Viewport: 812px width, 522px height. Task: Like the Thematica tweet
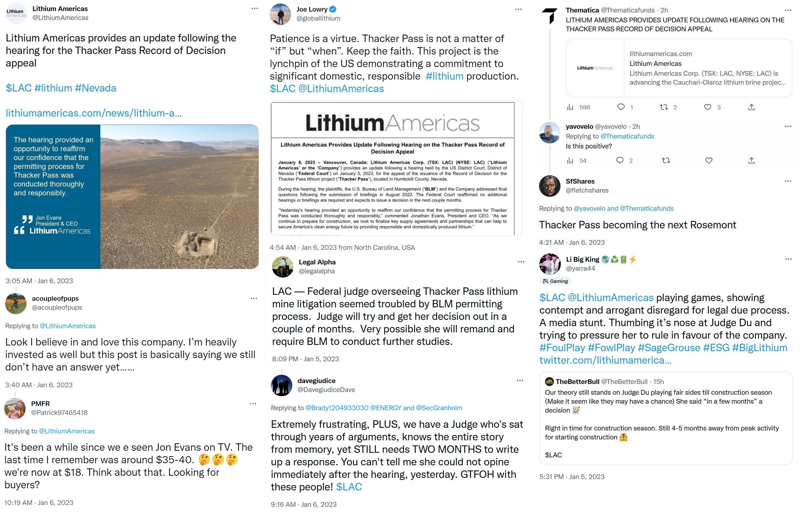[707, 107]
